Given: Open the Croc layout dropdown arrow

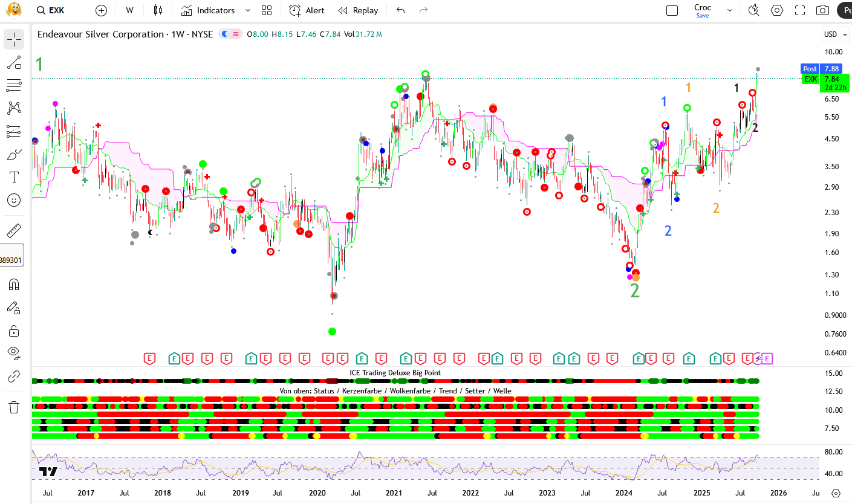Looking at the screenshot, I should [729, 10].
